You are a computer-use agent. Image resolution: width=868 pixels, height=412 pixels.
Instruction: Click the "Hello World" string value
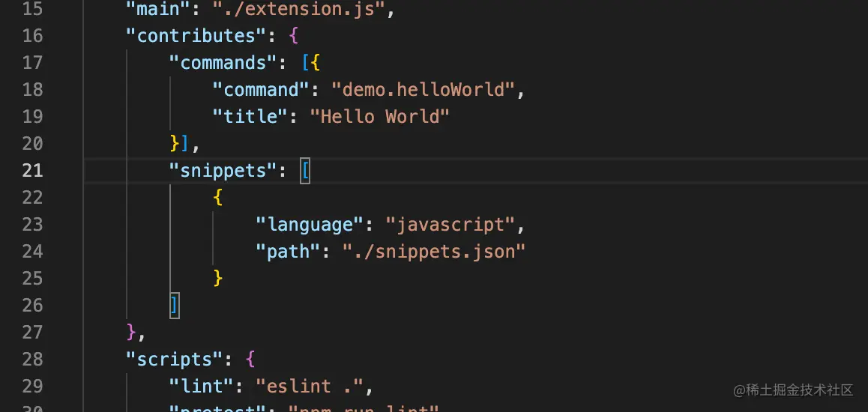(380, 117)
